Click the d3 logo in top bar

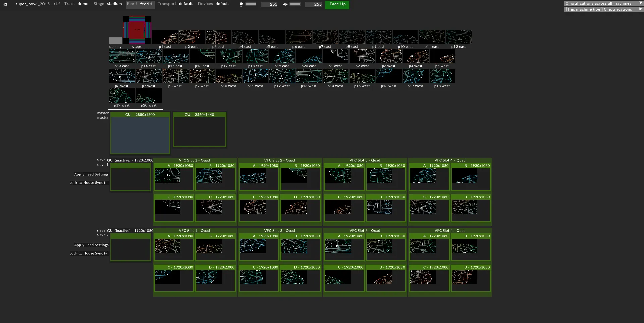5,4
